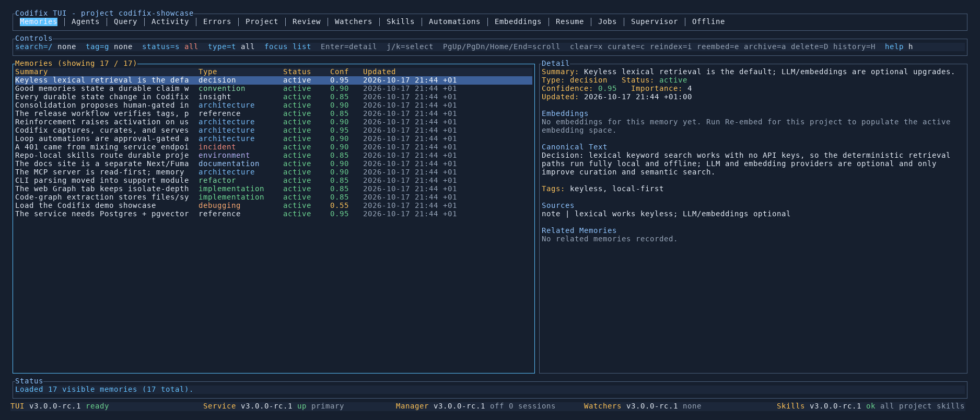Click the Conf column header

click(339, 72)
